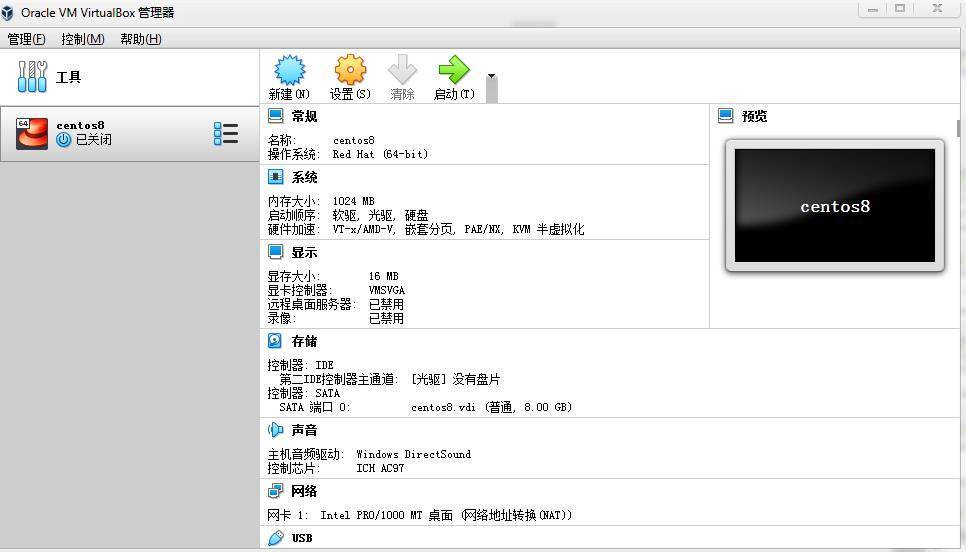The height and width of the screenshot is (552, 966).
Task: Click the name value centos8 under 常规
Action: [354, 140]
